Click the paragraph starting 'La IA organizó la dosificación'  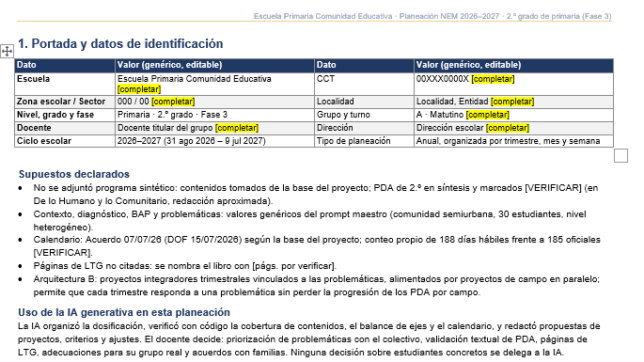pyautogui.click(x=309, y=339)
